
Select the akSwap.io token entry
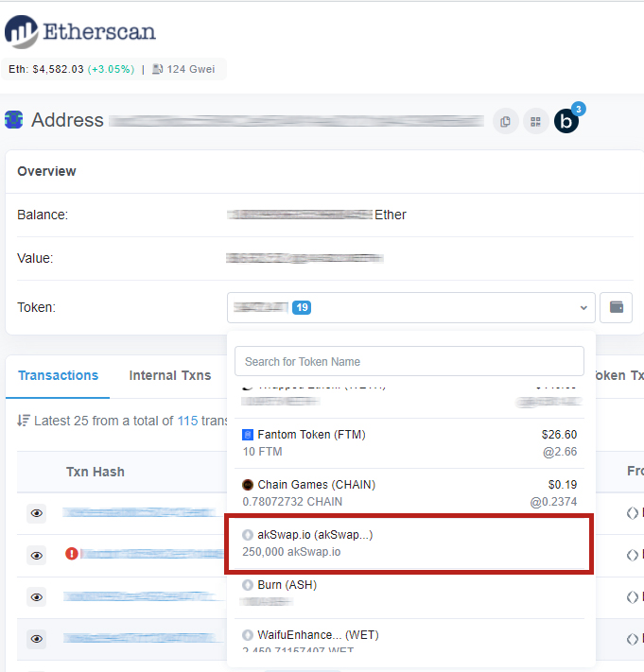click(409, 543)
